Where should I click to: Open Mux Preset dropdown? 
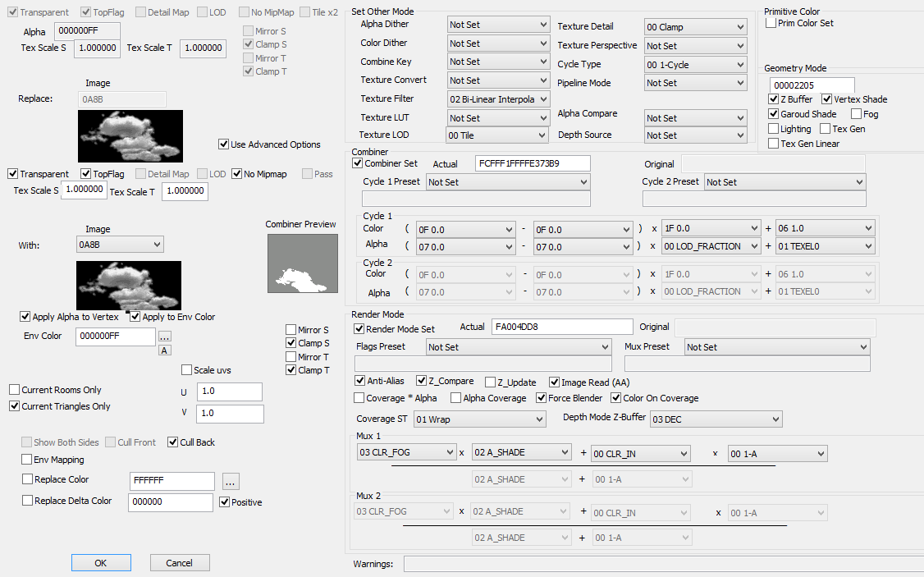pyautogui.click(x=777, y=347)
